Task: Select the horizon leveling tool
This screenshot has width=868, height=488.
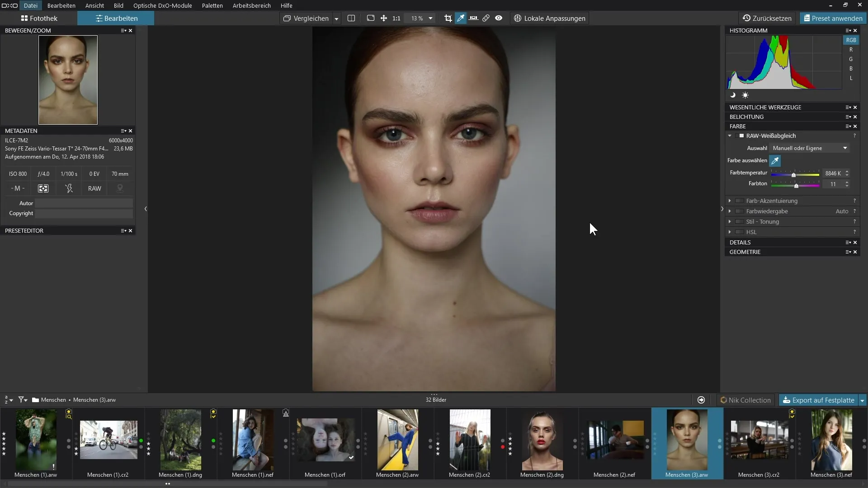Action: click(x=473, y=19)
